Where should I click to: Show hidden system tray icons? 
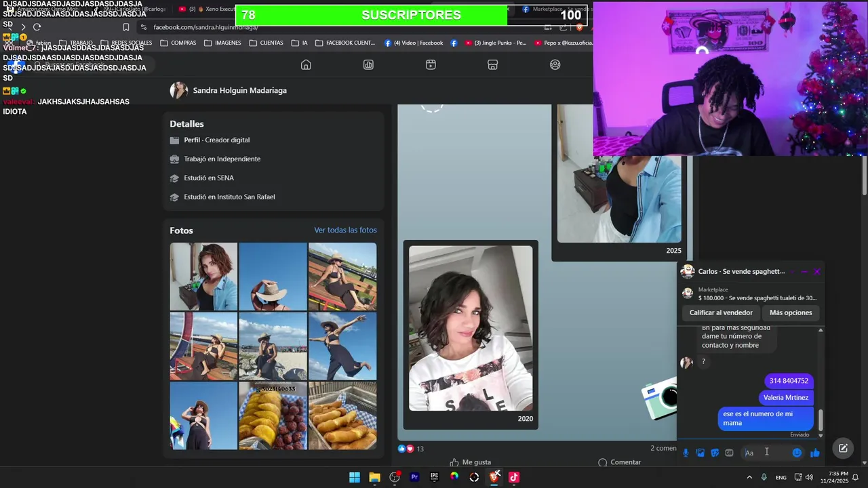coord(749,477)
